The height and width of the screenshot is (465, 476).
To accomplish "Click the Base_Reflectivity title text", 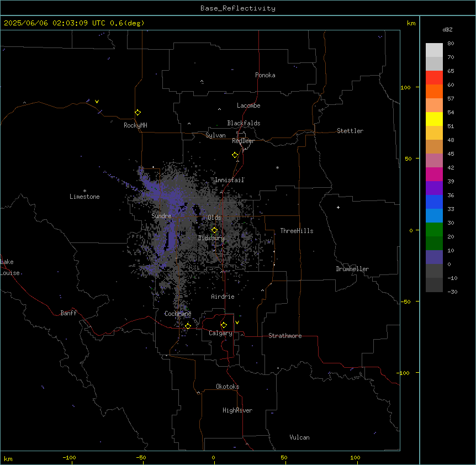I will [238, 8].
